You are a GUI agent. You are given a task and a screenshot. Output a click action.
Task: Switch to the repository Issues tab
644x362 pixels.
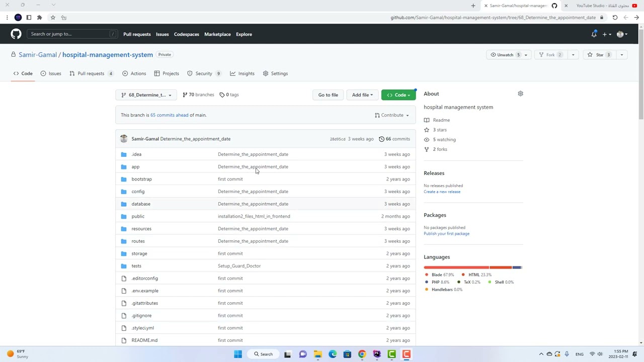pyautogui.click(x=51, y=73)
